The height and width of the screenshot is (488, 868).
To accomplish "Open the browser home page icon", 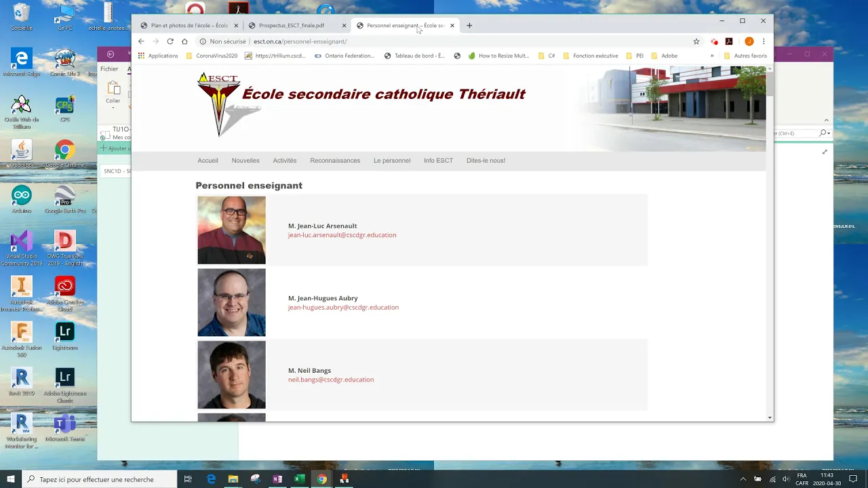I will click(x=184, y=41).
